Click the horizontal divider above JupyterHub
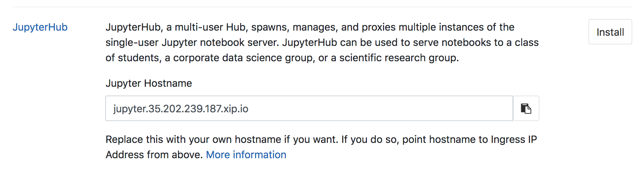 (x=322, y=7)
